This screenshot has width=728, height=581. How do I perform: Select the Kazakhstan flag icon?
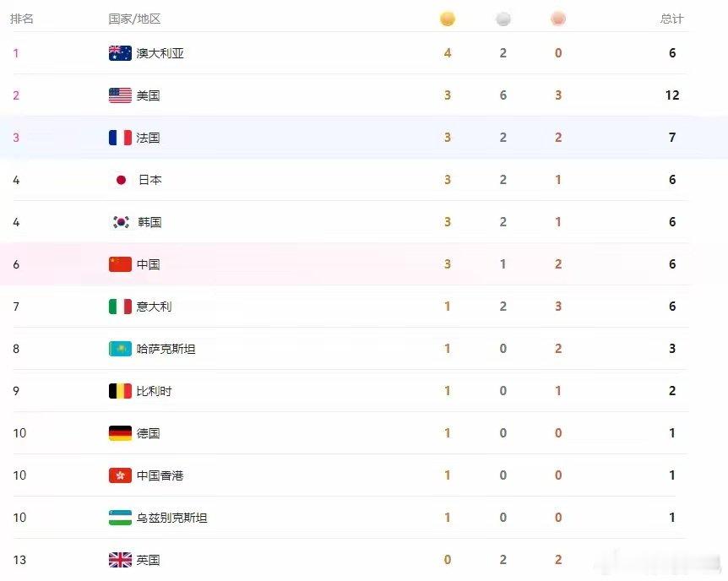[120, 350]
